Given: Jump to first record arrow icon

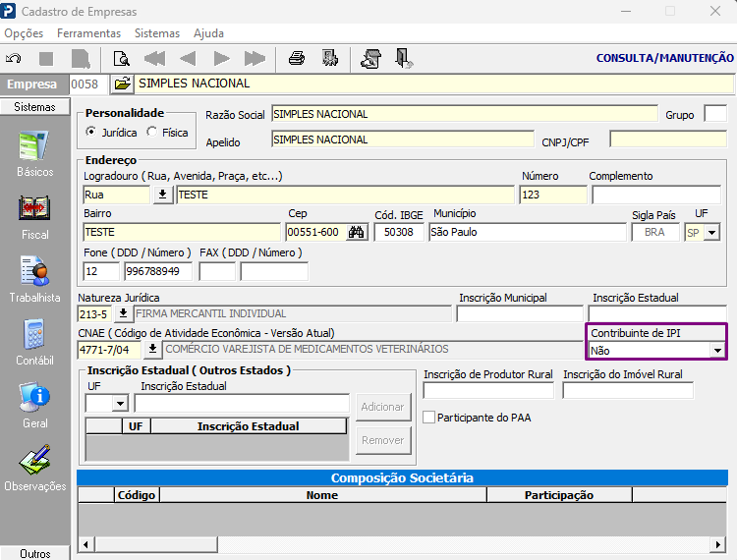Looking at the screenshot, I should 154,59.
